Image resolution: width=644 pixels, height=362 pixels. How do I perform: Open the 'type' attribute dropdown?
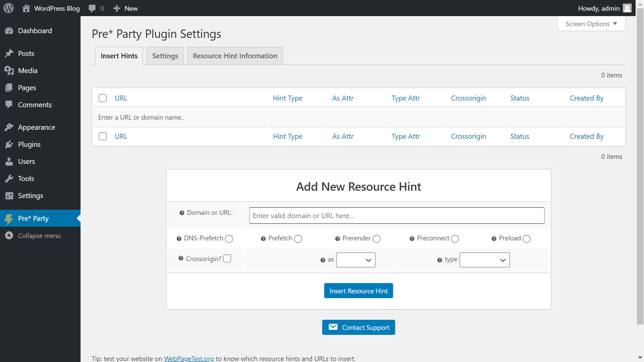tap(485, 260)
